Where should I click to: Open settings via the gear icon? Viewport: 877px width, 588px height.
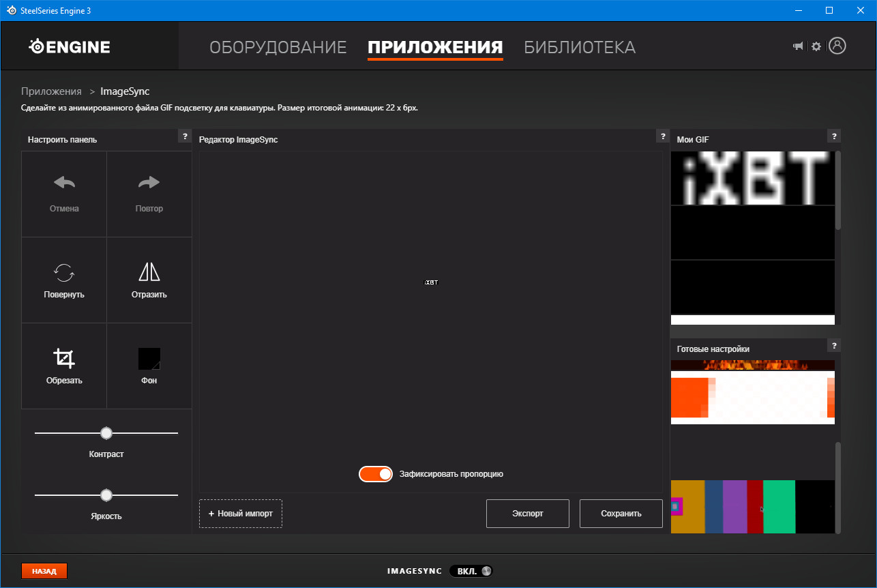pyautogui.click(x=816, y=46)
